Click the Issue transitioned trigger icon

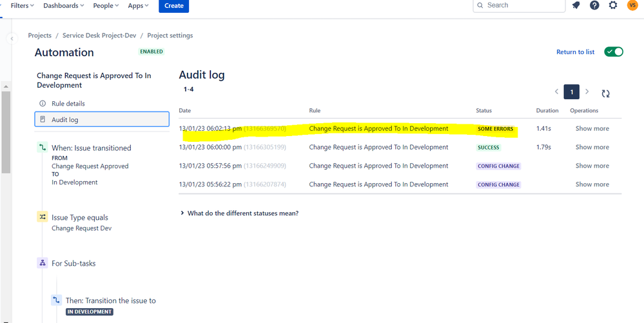point(43,147)
